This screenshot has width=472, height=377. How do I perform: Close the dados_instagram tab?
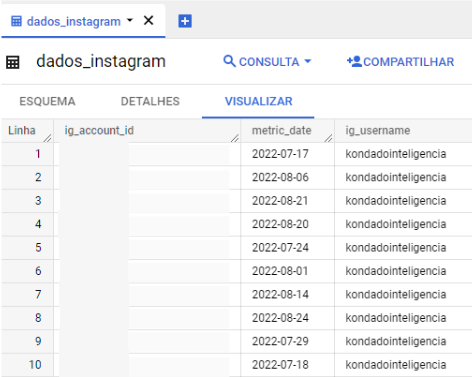pyautogui.click(x=148, y=21)
